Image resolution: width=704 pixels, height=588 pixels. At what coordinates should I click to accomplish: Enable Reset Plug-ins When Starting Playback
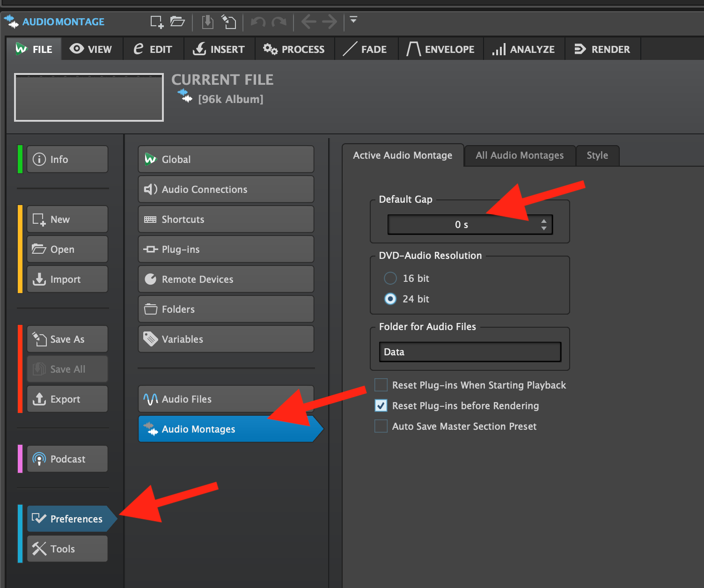[x=381, y=385]
